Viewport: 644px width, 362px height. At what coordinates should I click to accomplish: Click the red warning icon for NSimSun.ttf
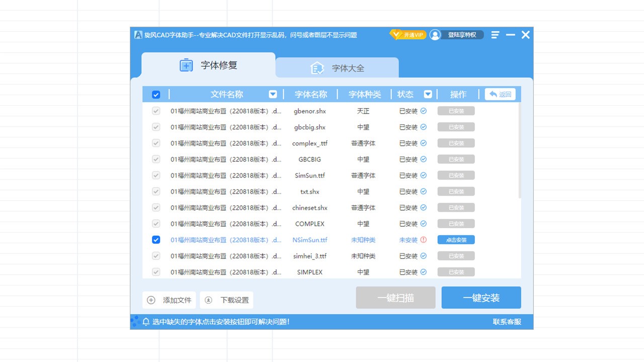tap(424, 240)
